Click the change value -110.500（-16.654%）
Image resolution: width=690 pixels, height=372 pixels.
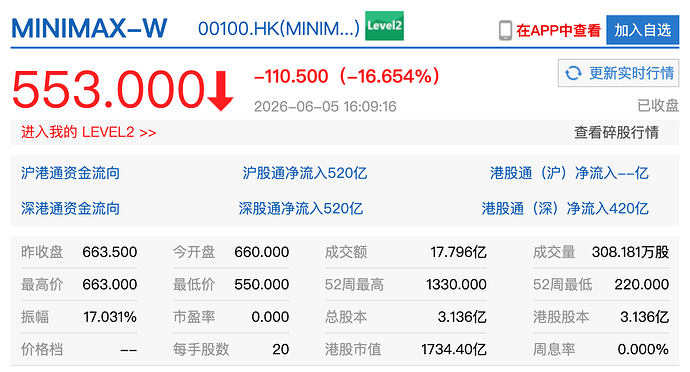point(347,76)
